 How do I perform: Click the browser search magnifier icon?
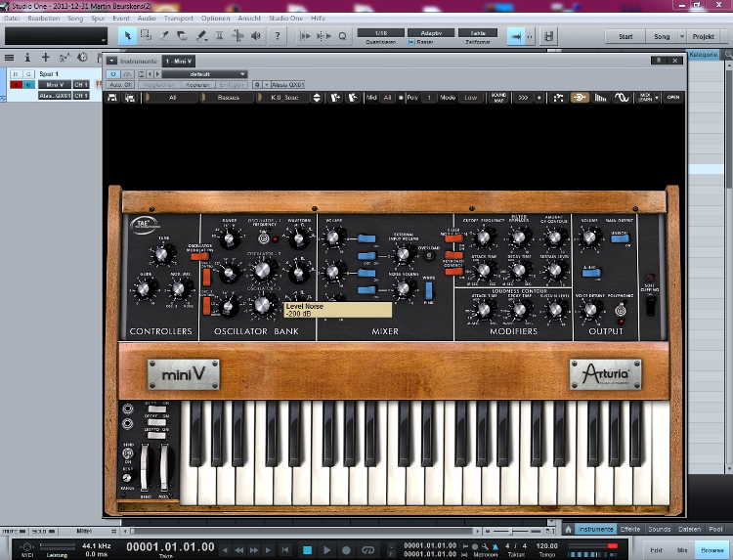pos(728,55)
